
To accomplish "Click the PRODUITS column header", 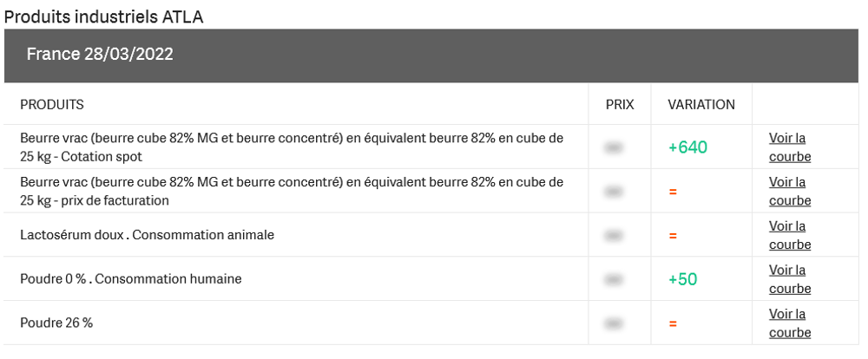I will tap(52, 105).
